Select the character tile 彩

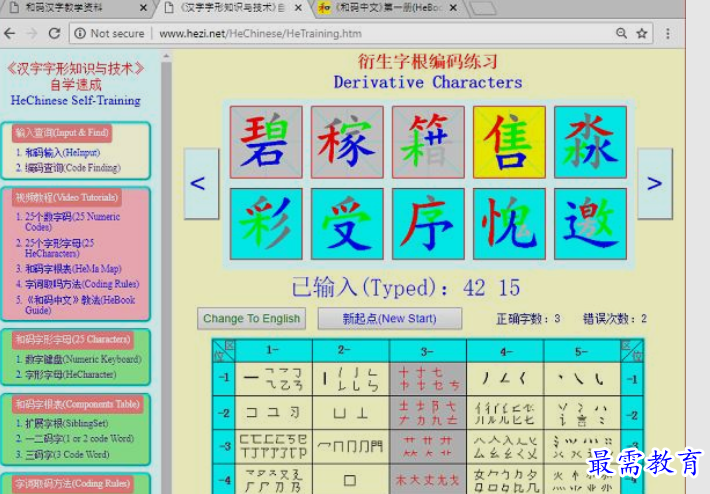pos(266,224)
